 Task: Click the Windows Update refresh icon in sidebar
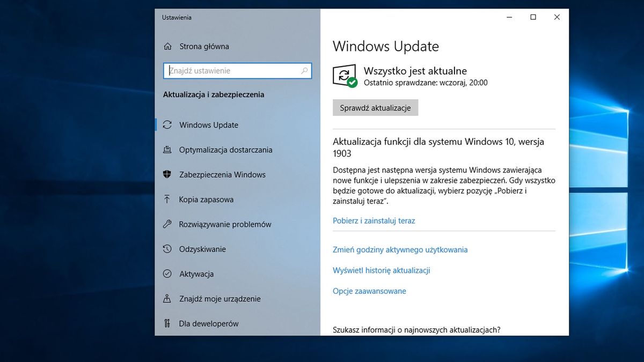(x=167, y=125)
